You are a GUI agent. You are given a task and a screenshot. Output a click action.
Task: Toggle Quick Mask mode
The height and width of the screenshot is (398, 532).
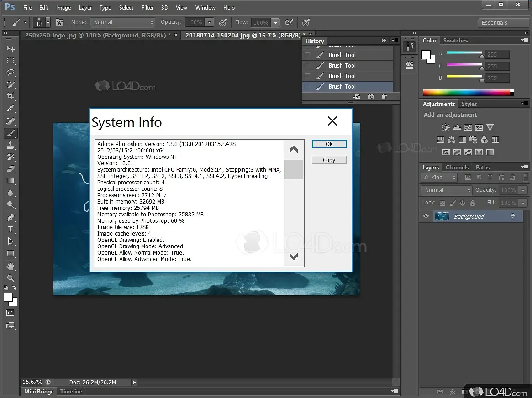pos(11,313)
